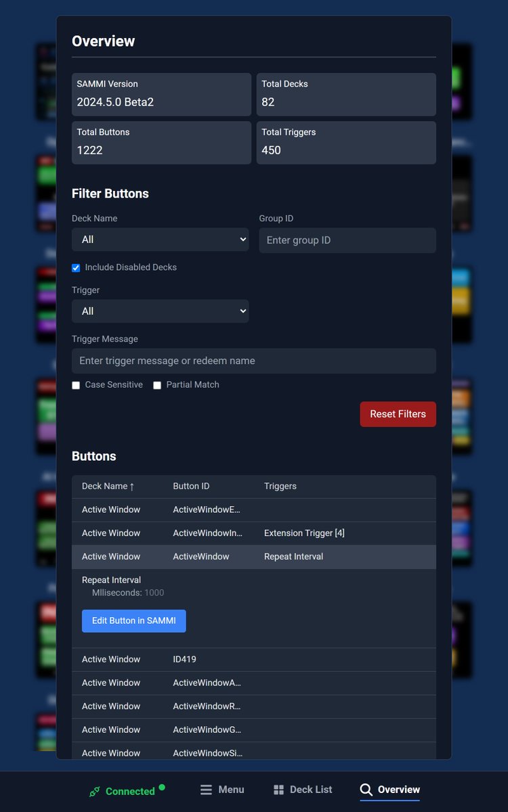Click the Reset Filters button
Screen dimensions: 508x812
pyautogui.click(x=398, y=414)
